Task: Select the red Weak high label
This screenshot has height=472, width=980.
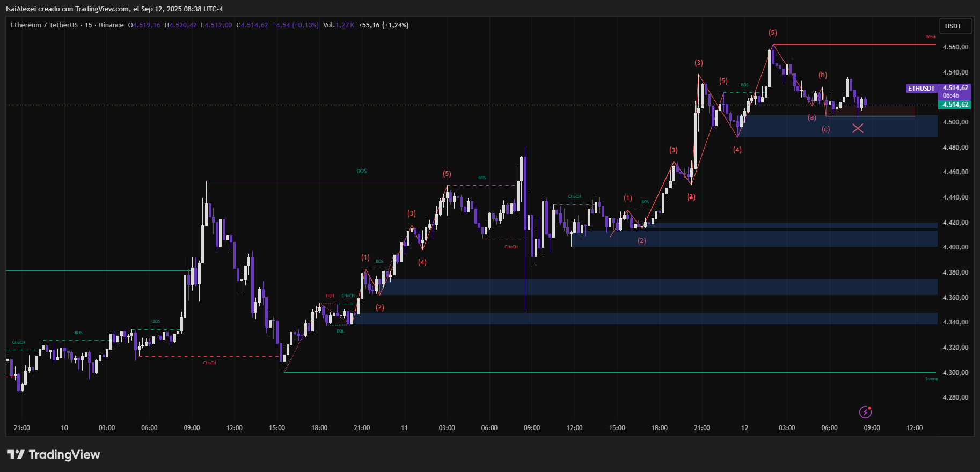Action: click(931, 37)
